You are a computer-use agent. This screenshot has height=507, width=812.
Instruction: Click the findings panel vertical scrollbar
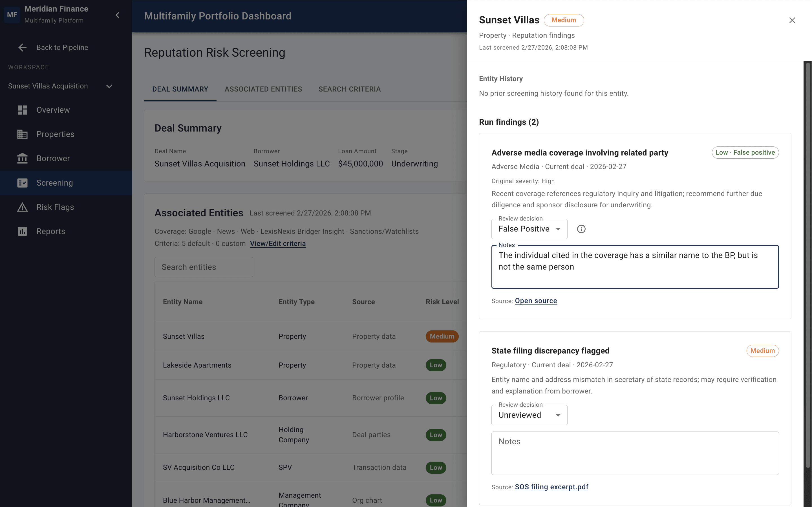tap(808, 265)
